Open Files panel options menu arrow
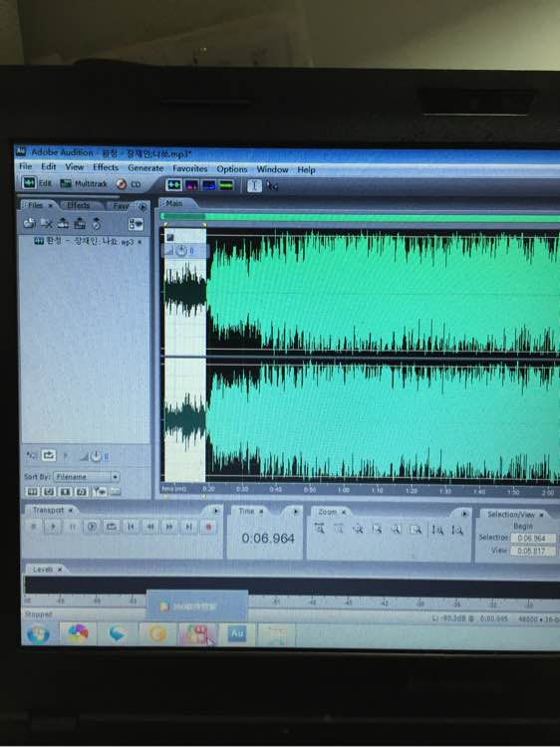Viewport: 560px width, 747px height. pos(142,207)
